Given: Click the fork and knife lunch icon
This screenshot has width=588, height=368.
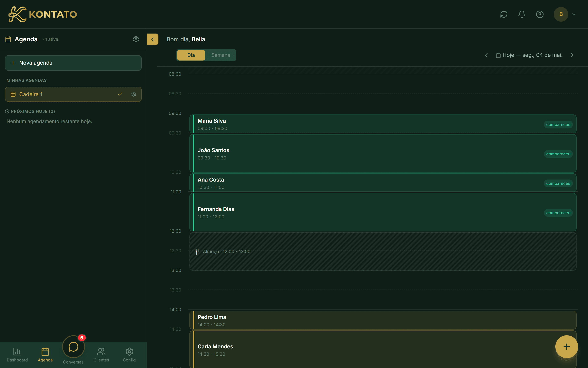Looking at the screenshot, I should [197, 252].
